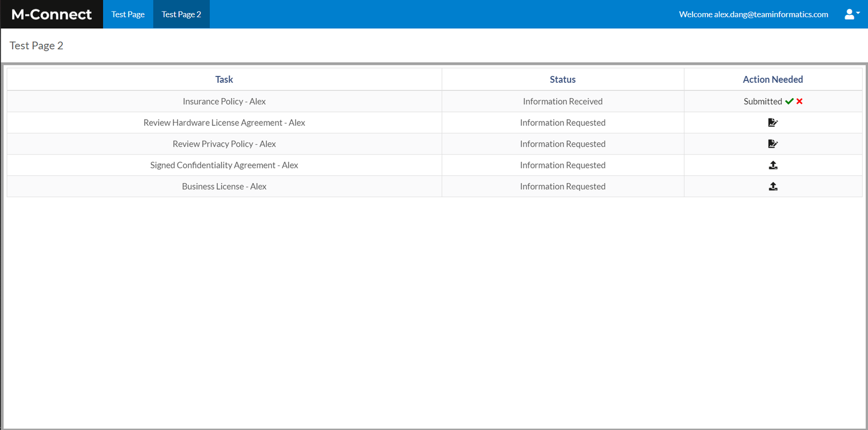Select the Test Page 2 tab
The height and width of the screenshot is (430, 868).
click(181, 14)
